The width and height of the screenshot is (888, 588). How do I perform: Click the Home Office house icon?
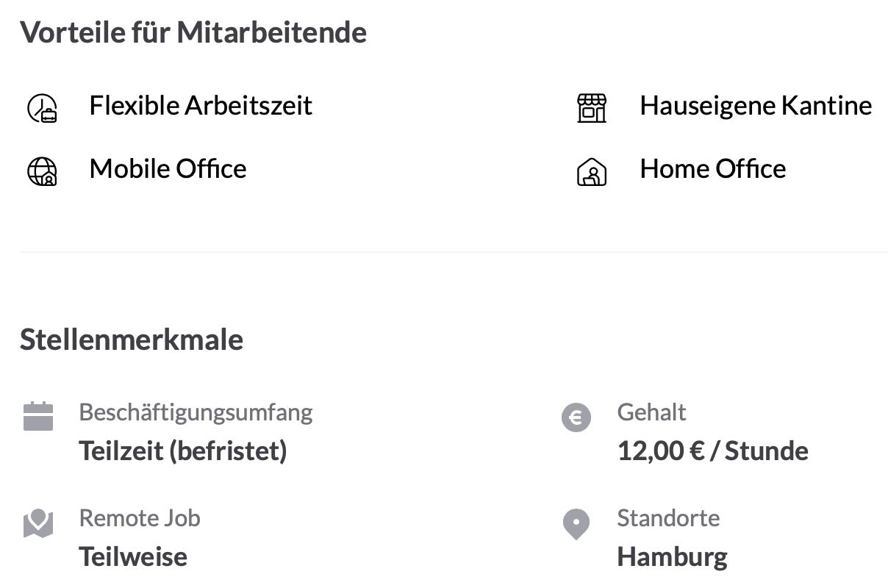point(592,171)
